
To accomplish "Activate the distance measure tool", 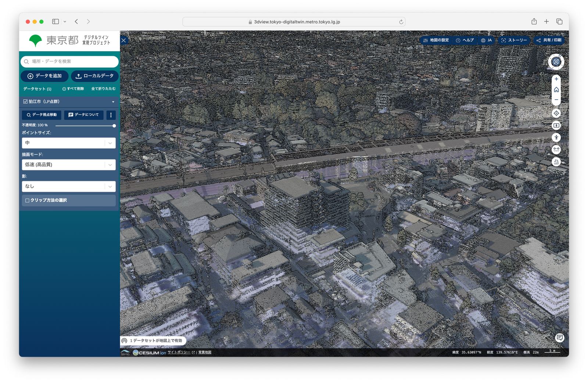I will pyautogui.click(x=556, y=149).
